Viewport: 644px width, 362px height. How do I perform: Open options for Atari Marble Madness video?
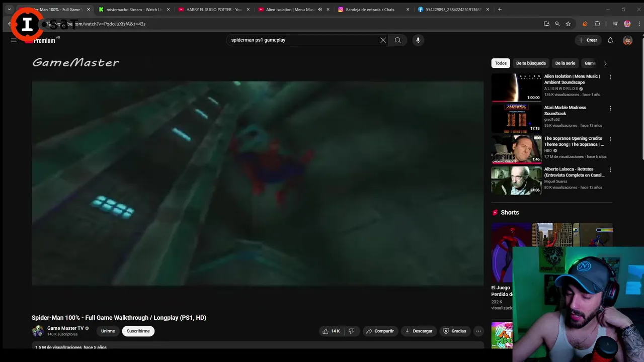[610, 108]
